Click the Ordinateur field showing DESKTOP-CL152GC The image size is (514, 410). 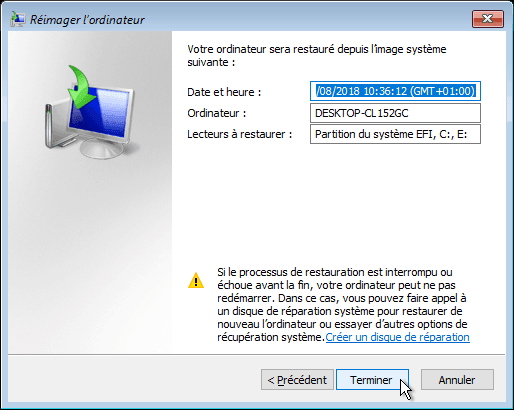[x=395, y=113]
